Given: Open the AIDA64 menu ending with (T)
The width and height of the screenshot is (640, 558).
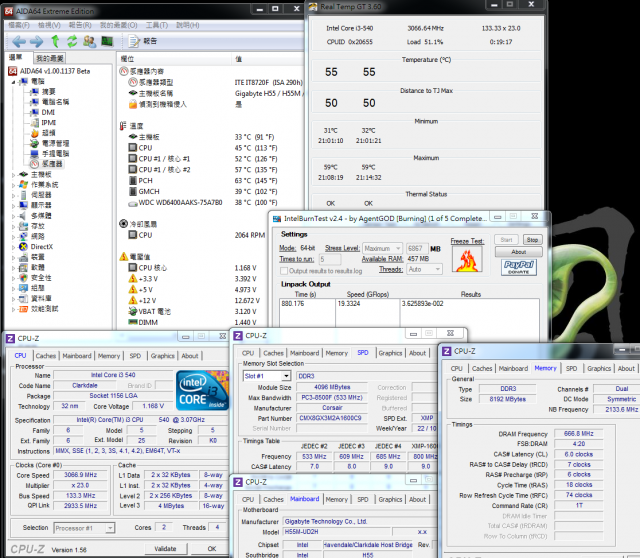Looking at the screenshot, I should (157, 25).
